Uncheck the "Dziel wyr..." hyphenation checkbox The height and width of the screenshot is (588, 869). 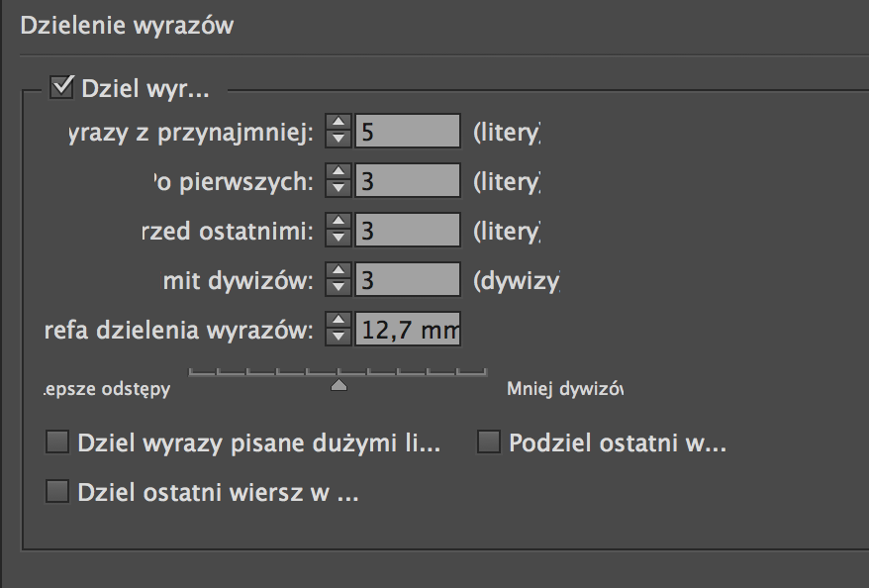[x=62, y=87]
